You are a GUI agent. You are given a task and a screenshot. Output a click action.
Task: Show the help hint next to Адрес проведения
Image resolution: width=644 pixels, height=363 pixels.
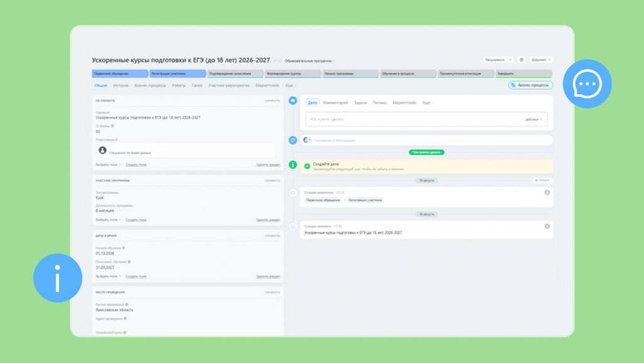click(125, 318)
